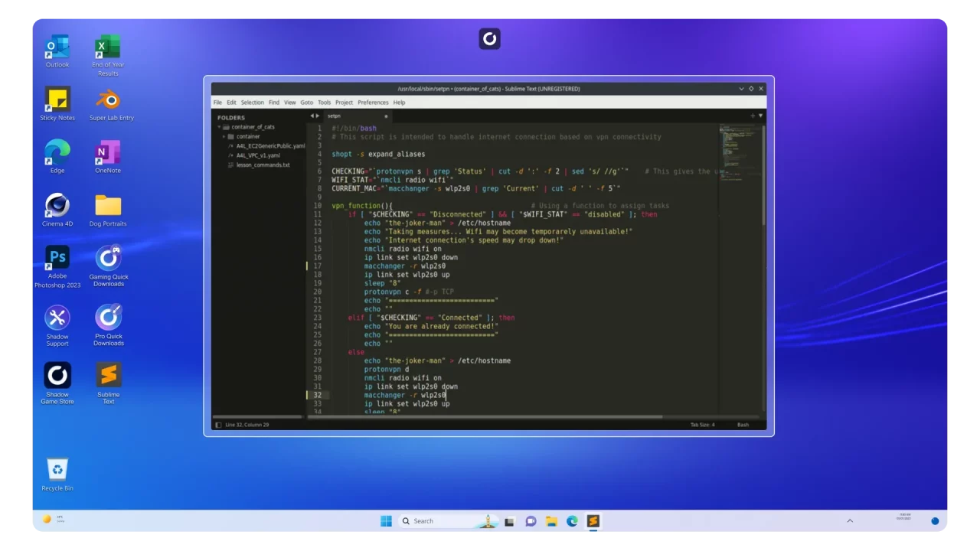980x551 pixels.
Task: Open the Goto menu
Action: pos(306,103)
